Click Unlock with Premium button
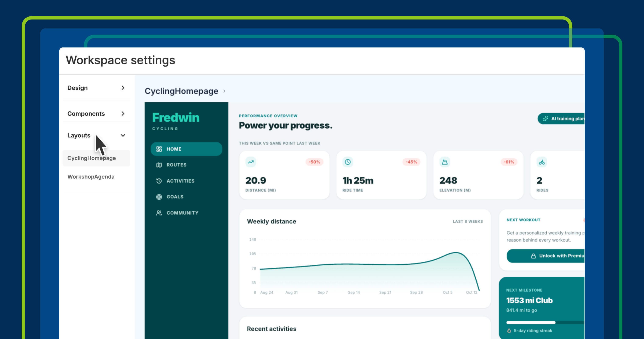 point(546,256)
